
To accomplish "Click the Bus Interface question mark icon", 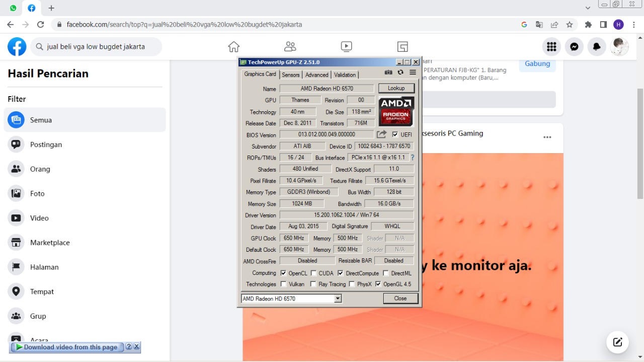I will click(x=413, y=158).
